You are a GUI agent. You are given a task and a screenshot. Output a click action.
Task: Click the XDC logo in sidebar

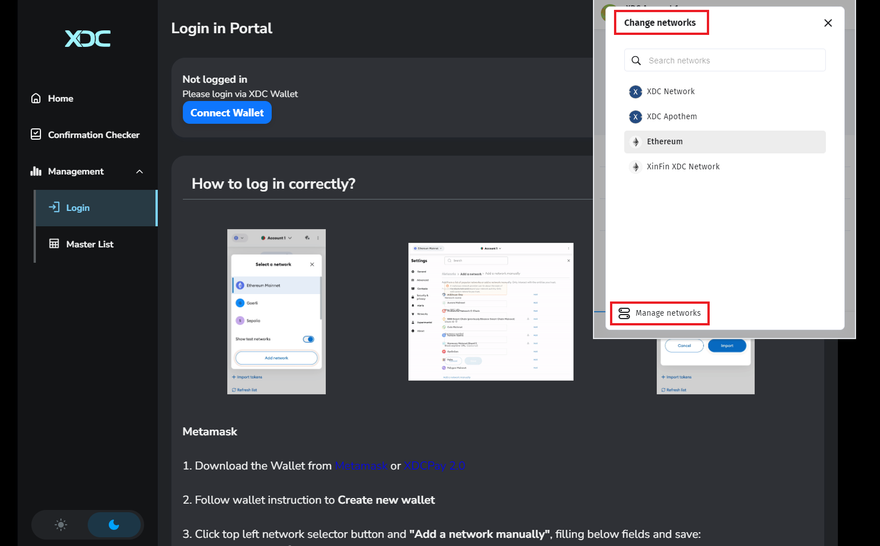point(88,39)
